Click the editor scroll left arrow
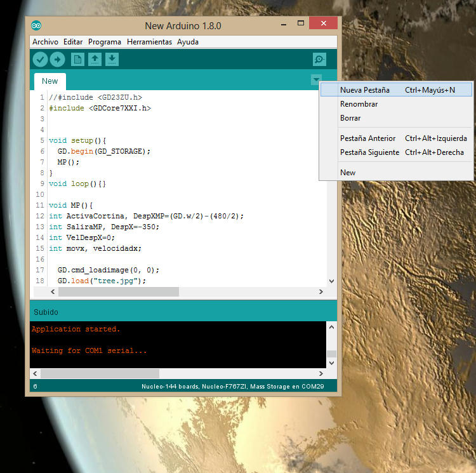The width and height of the screenshot is (476, 473). pos(53,292)
